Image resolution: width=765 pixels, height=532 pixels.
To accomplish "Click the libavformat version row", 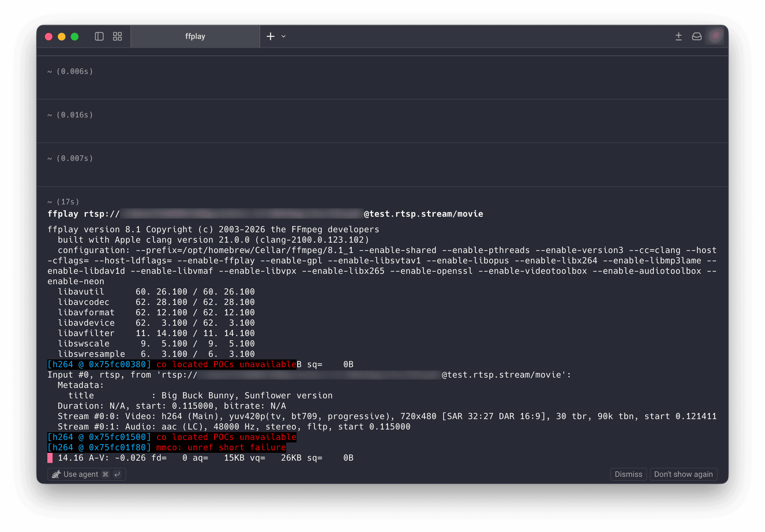I will (156, 312).
